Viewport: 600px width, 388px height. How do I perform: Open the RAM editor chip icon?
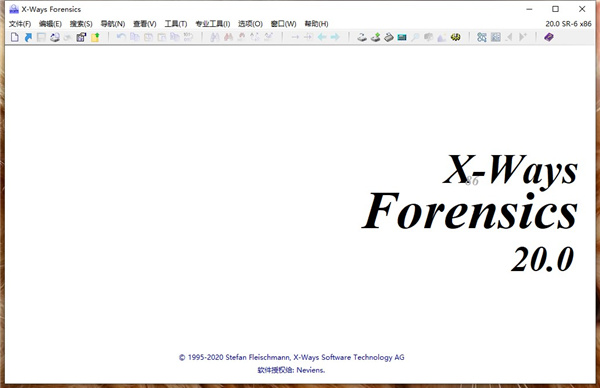click(x=402, y=37)
